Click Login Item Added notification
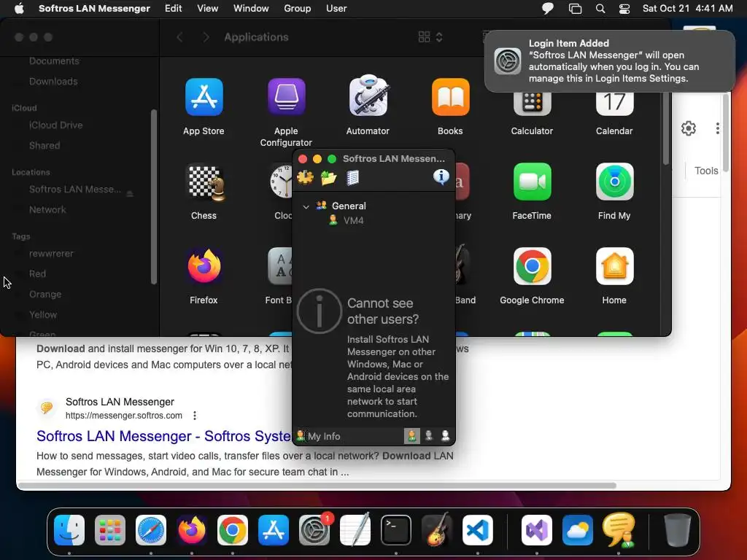Viewport: 747px width, 560px height. [x=609, y=61]
